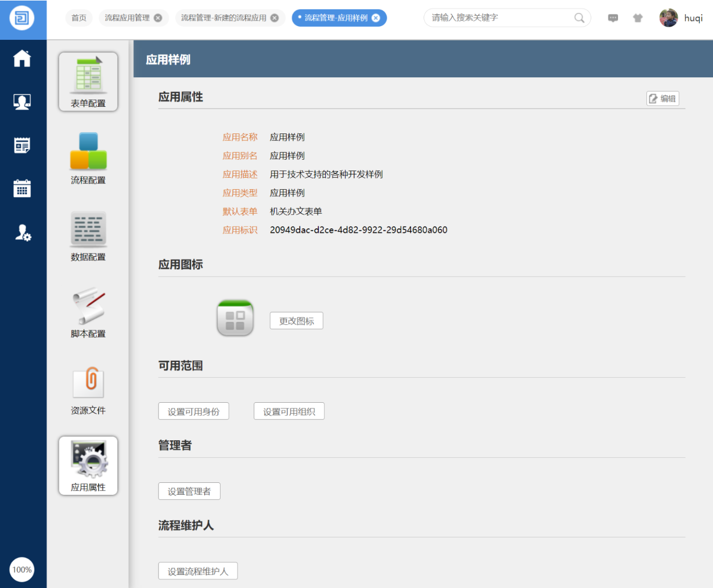Viewport: 713px width, 588px height.
Task: Click the search keyword input field
Action: (x=500, y=18)
